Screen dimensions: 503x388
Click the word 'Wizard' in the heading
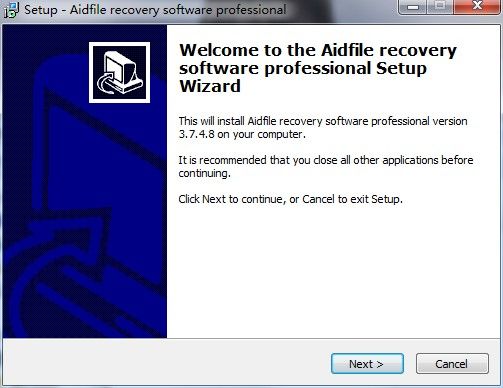click(x=210, y=86)
